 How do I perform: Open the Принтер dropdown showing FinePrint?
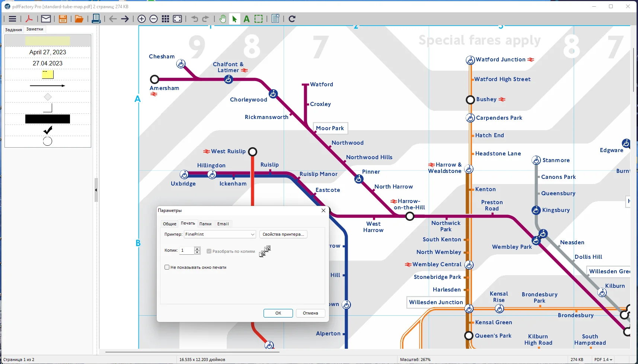[x=220, y=234]
